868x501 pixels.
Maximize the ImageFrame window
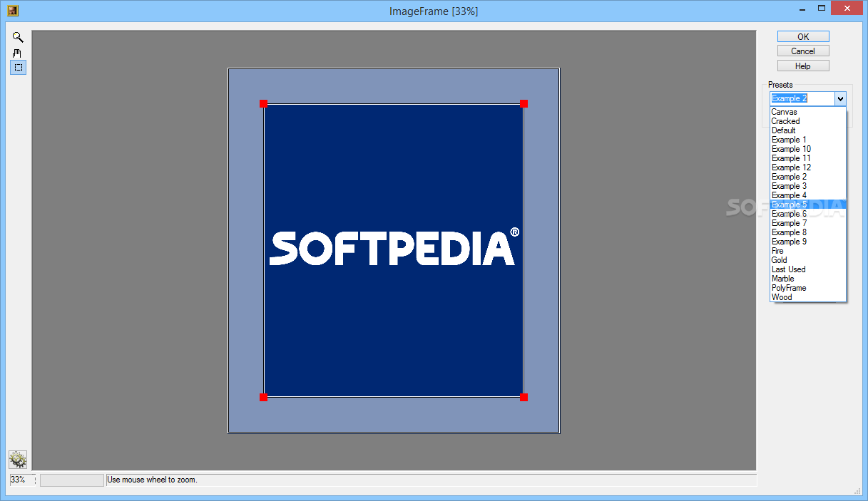(822, 8)
